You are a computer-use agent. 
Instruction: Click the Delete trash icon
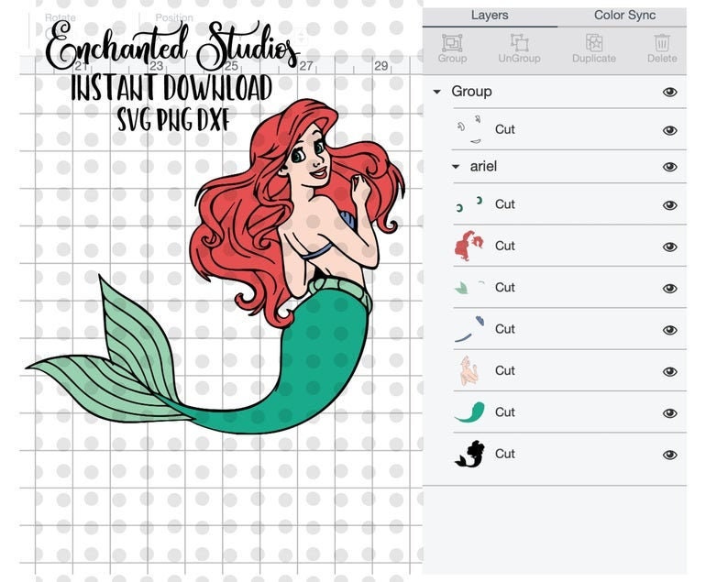tap(662, 43)
